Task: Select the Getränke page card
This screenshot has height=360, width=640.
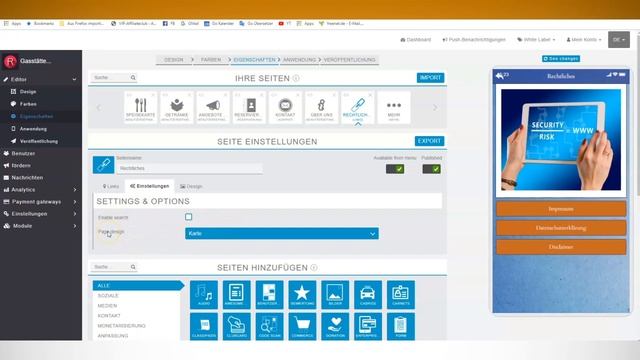Action: [x=177, y=107]
